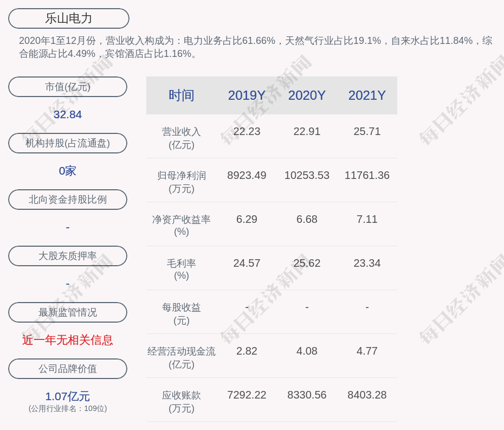504x430 pixels.
Task: Click receivables value 7292.22
Action: [x=247, y=395]
